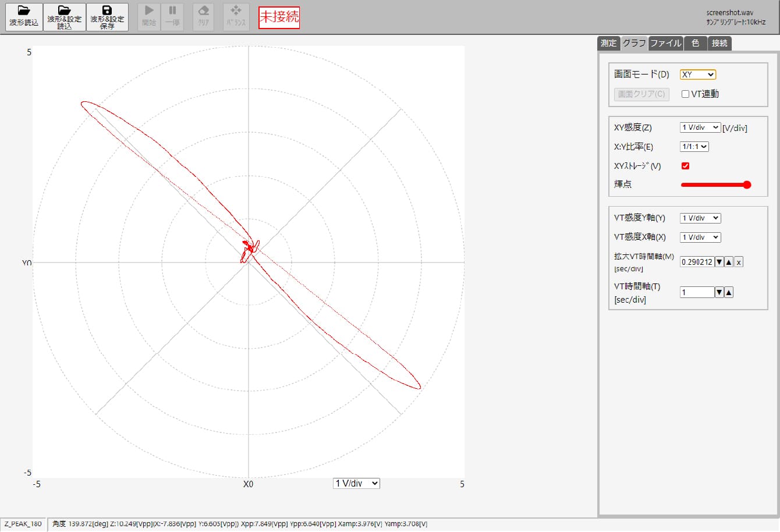The image size is (780, 532).
Task: Increase 拡大VT時間軸 with up arrow
Action: click(729, 263)
